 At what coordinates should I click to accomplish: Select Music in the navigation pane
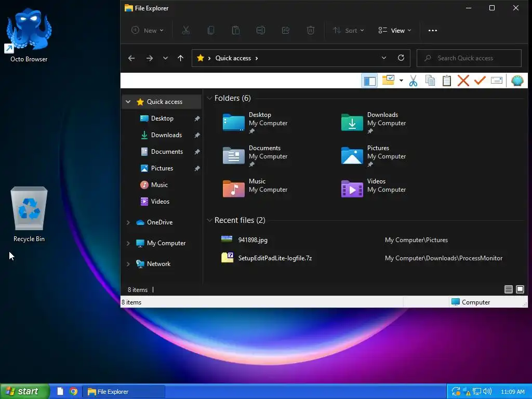point(159,185)
